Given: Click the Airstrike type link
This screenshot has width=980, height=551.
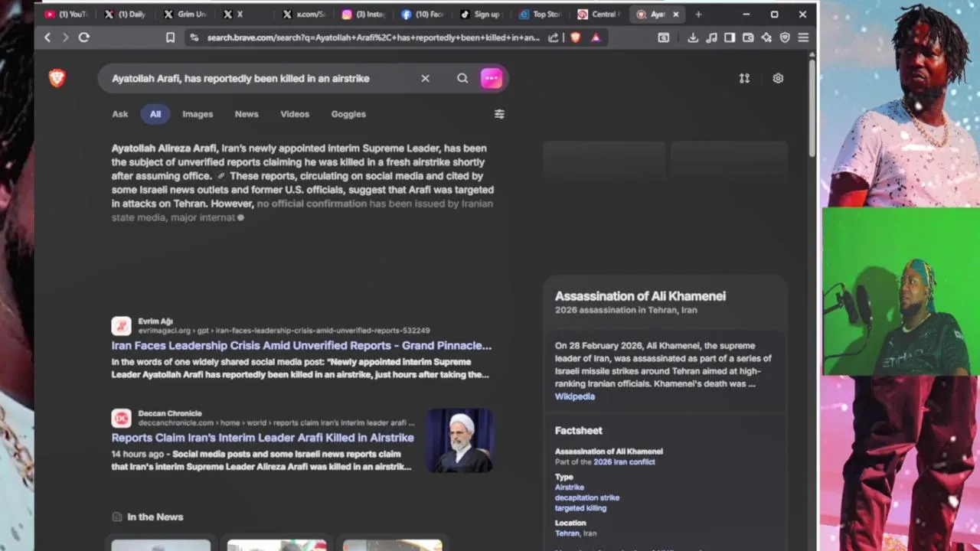Looking at the screenshot, I should (x=570, y=487).
